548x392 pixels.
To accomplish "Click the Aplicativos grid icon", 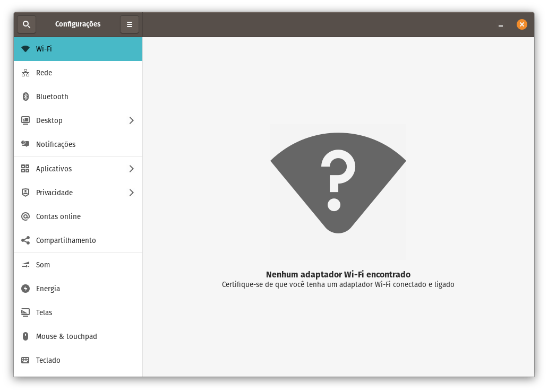I will tap(25, 169).
